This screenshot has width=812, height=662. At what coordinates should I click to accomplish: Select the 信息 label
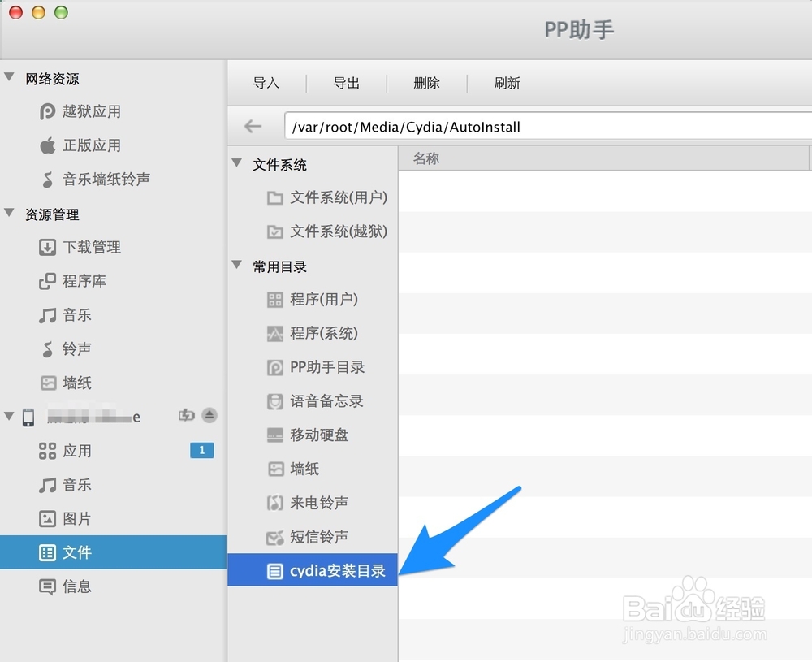pyautogui.click(x=77, y=586)
